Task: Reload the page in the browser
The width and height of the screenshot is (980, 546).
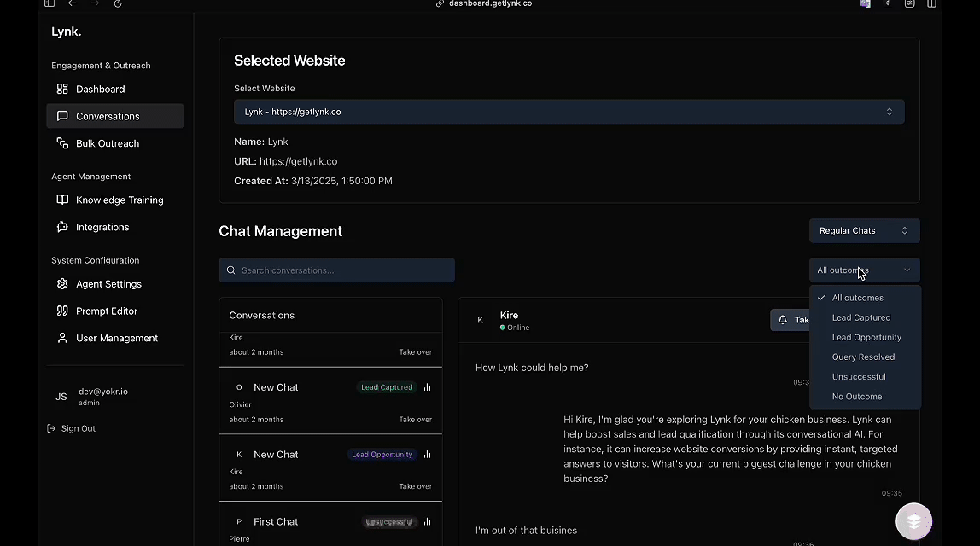Action: click(118, 4)
